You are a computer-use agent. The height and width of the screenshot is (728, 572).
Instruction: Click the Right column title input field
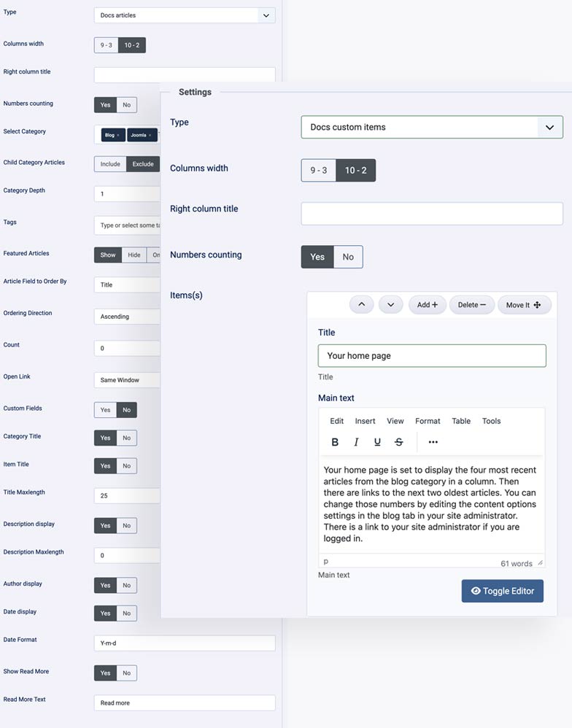(x=431, y=213)
